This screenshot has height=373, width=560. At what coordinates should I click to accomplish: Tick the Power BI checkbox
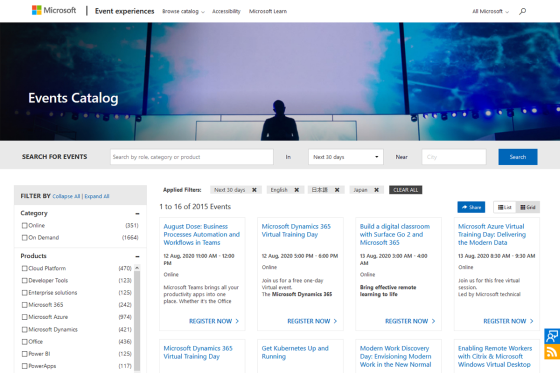25,354
